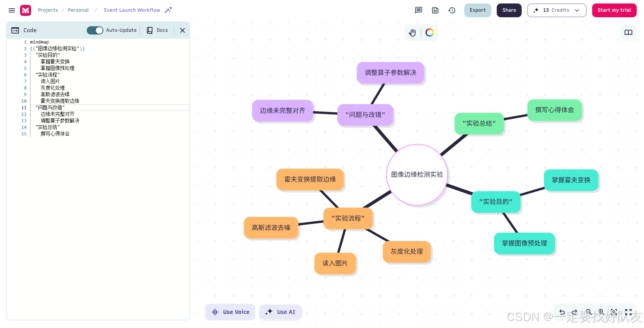
Task: Click code line 调整算子参数解决
Action: pos(60,121)
